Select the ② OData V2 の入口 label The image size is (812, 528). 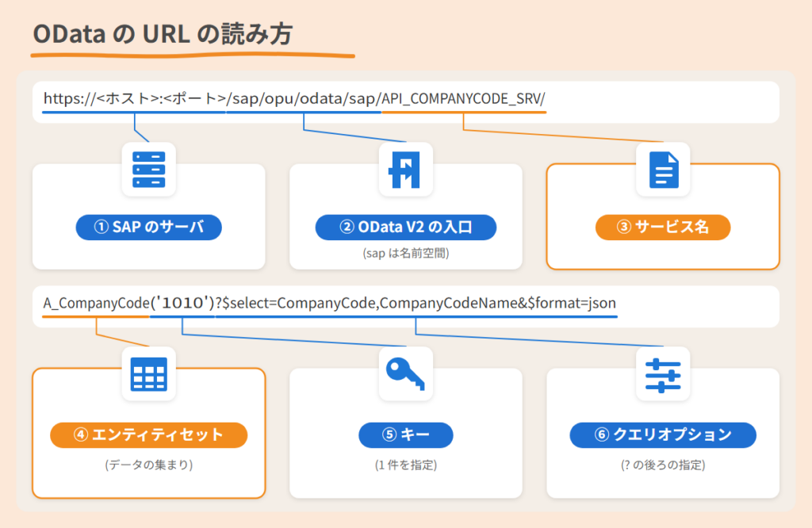(x=405, y=228)
